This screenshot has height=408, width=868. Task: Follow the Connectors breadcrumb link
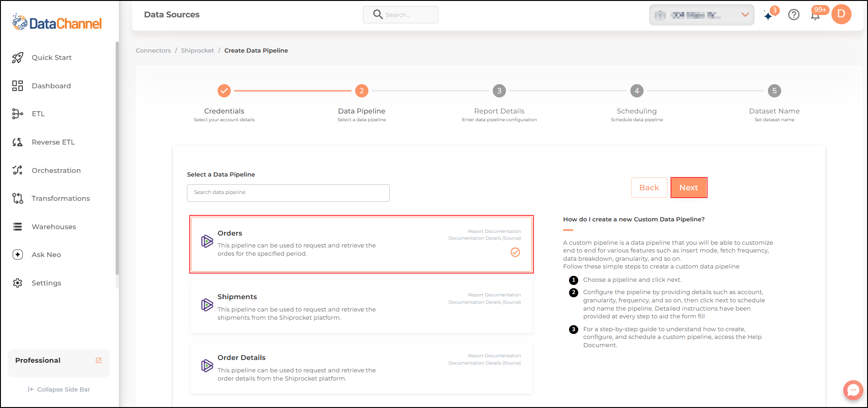153,50
